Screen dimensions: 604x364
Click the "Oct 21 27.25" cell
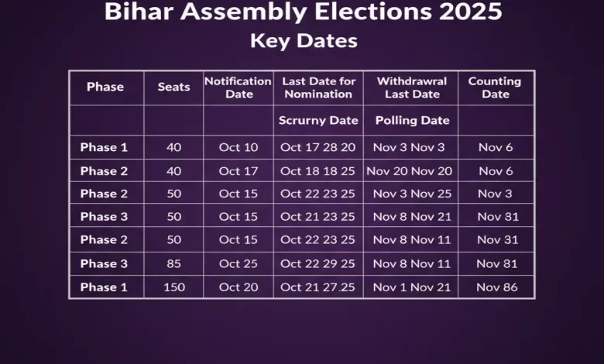317,287
